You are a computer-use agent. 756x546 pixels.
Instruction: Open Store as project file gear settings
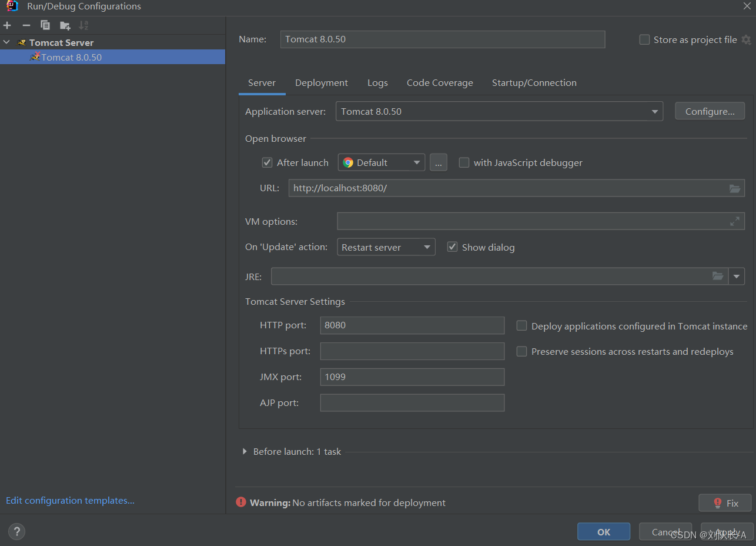tap(746, 39)
